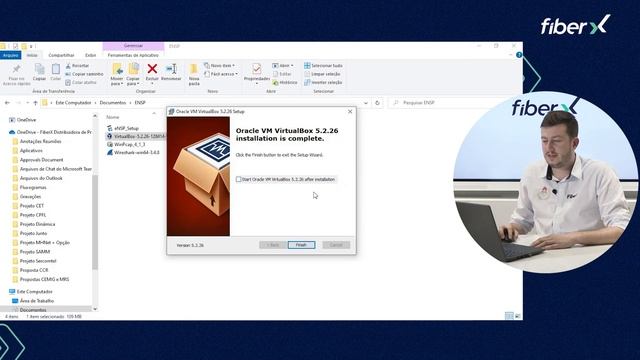The width and height of the screenshot is (640, 360).
Task: Click Selecionar tudo in ribbon
Action: (x=323, y=65)
